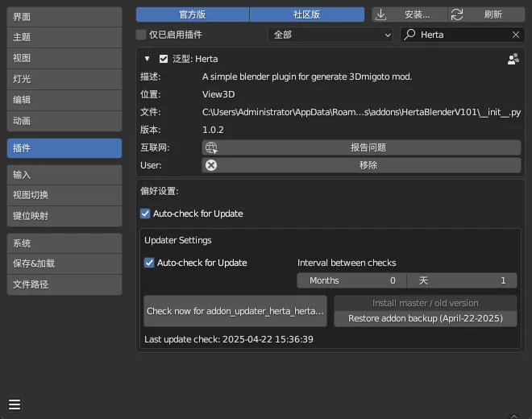Open the 视图切换 preferences section
This screenshot has height=419, width=532.
64,195
